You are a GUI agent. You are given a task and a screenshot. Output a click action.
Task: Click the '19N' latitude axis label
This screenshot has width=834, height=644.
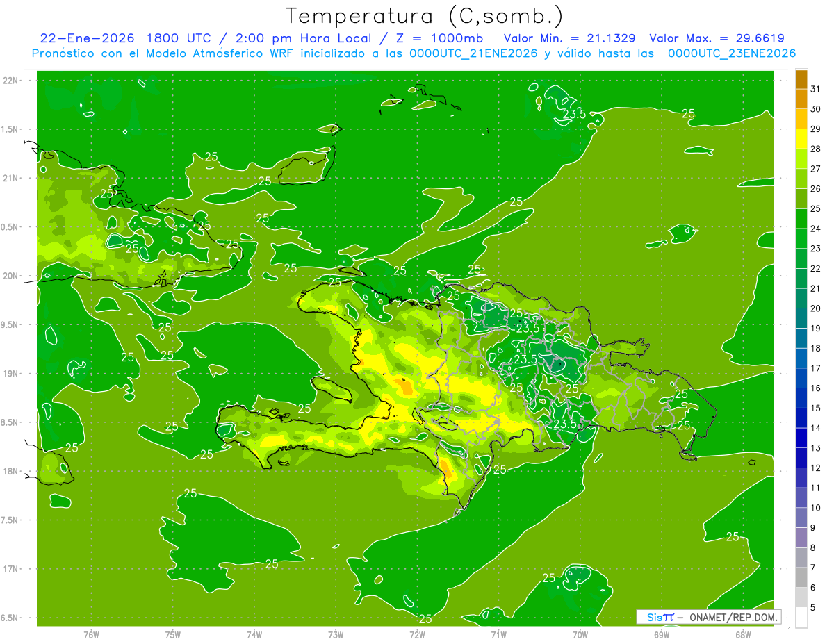(x=10, y=374)
